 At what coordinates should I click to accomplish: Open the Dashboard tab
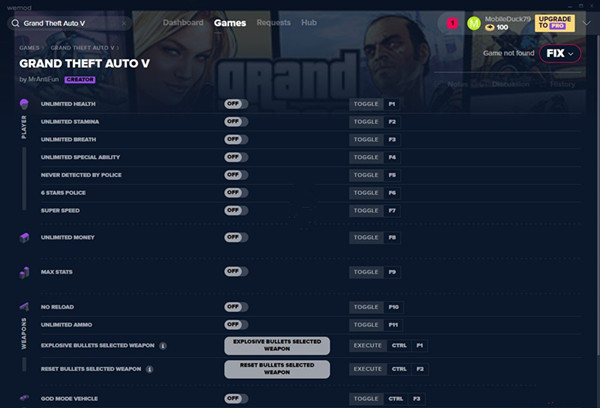coord(183,23)
